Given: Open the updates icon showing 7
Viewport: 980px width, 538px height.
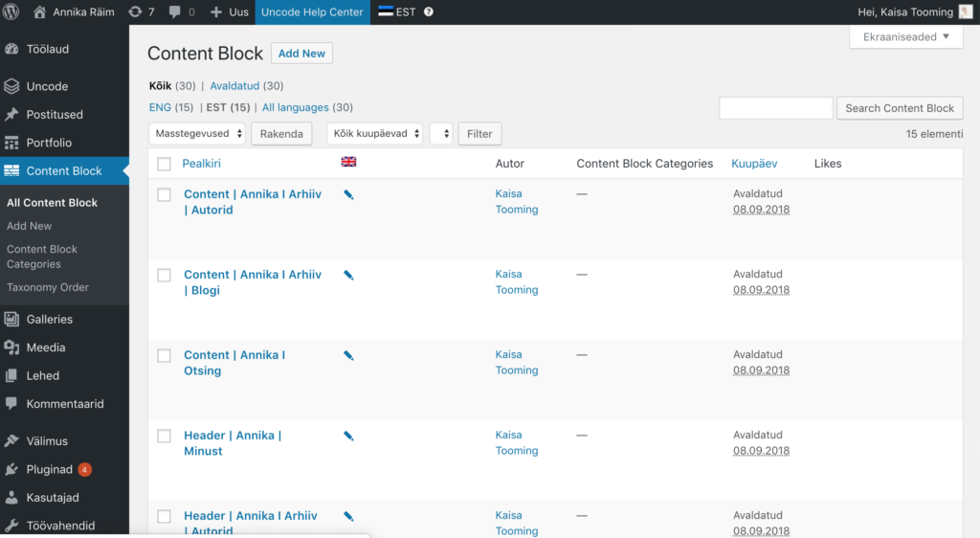Looking at the screenshot, I should point(135,11).
